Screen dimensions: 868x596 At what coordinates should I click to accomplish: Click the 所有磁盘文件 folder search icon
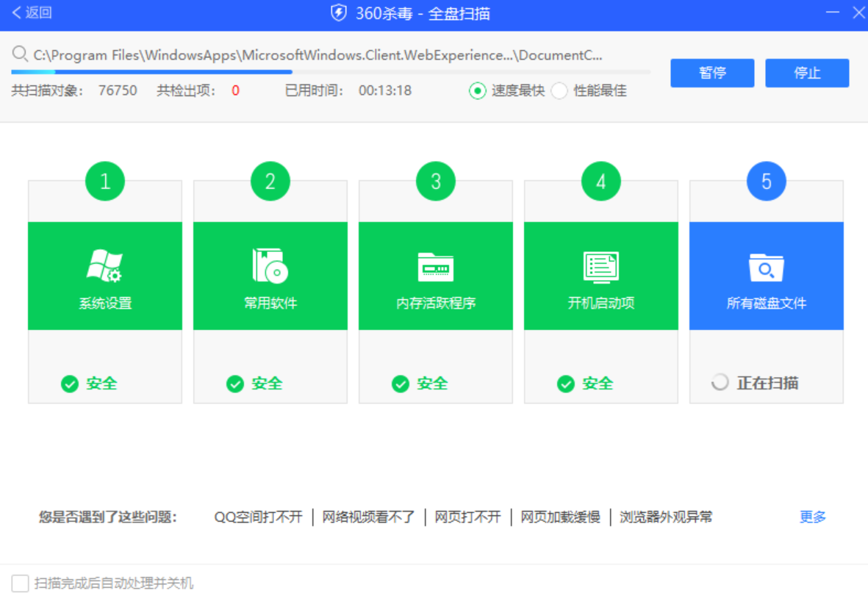pyautogui.click(x=766, y=268)
